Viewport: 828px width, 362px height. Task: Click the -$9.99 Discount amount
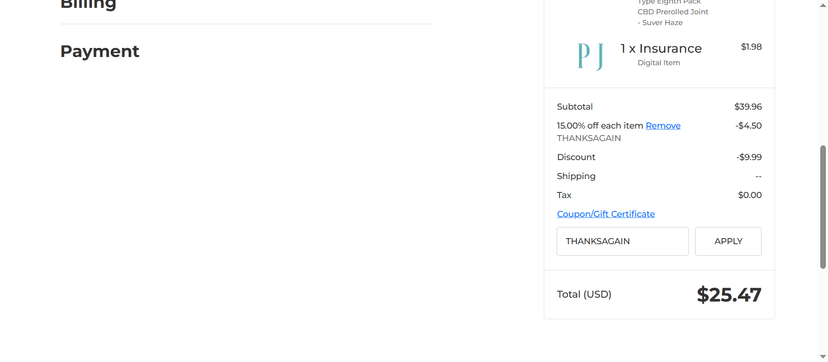pyautogui.click(x=749, y=157)
